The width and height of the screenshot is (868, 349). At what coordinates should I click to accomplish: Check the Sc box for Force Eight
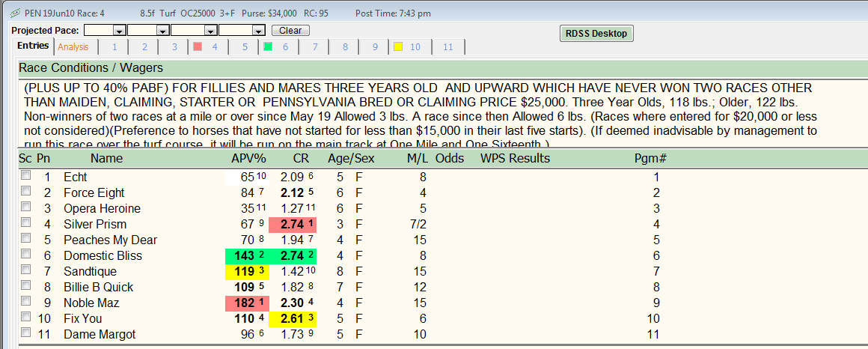pos(25,190)
